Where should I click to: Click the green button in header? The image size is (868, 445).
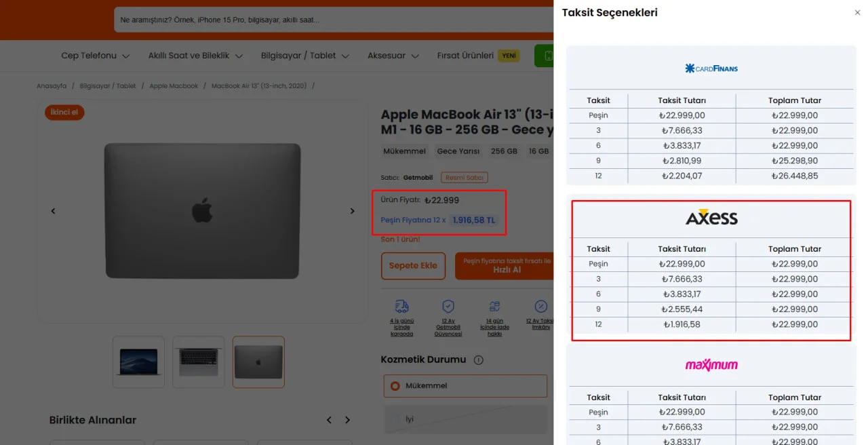coord(544,56)
